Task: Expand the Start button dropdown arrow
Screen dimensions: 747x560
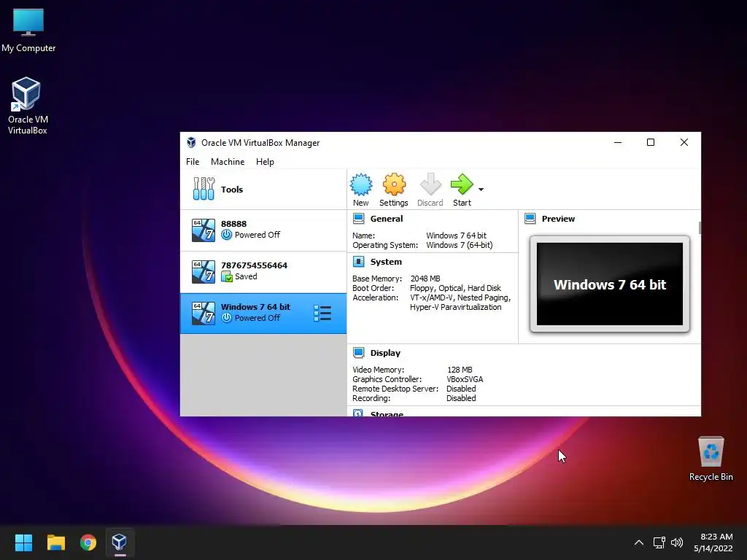Action: (x=481, y=190)
